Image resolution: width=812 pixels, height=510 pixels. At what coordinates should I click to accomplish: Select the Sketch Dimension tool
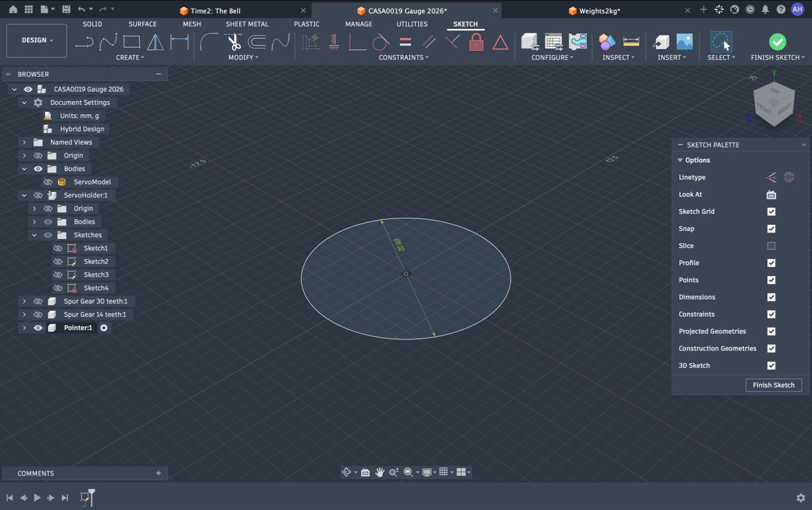point(179,42)
